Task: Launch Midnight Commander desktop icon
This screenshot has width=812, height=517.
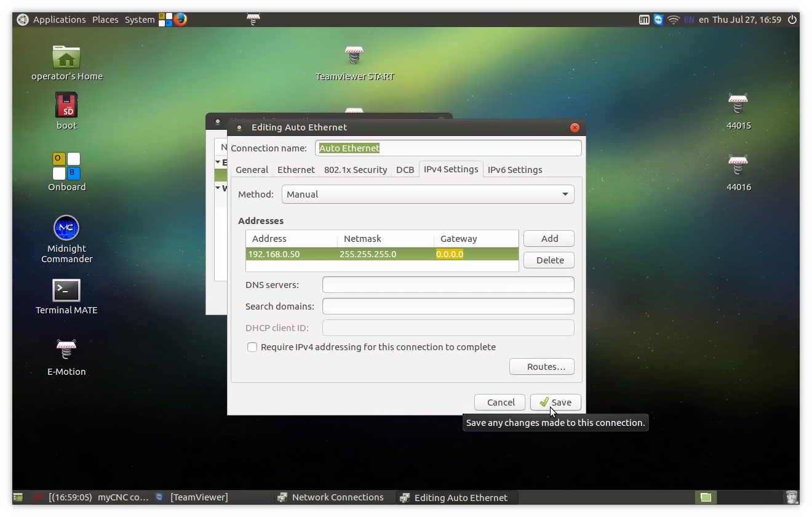Action: (66, 228)
